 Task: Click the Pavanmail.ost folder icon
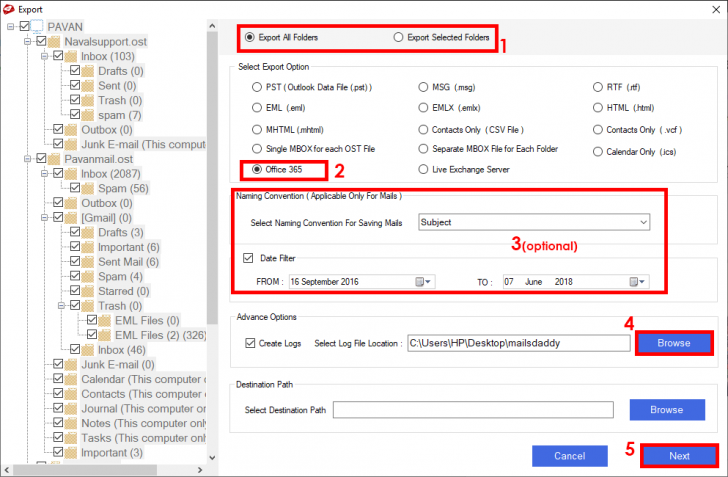coord(54,159)
